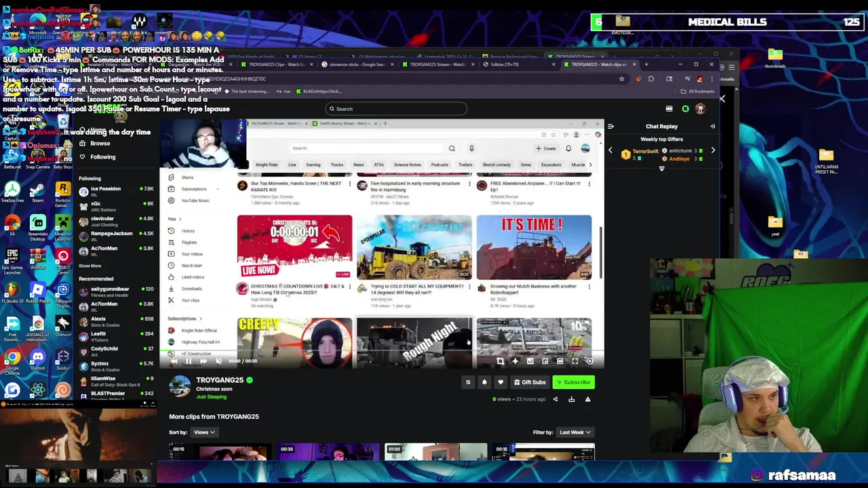
Task: Click the Roblox Player desktop icon
Action: [37, 292]
